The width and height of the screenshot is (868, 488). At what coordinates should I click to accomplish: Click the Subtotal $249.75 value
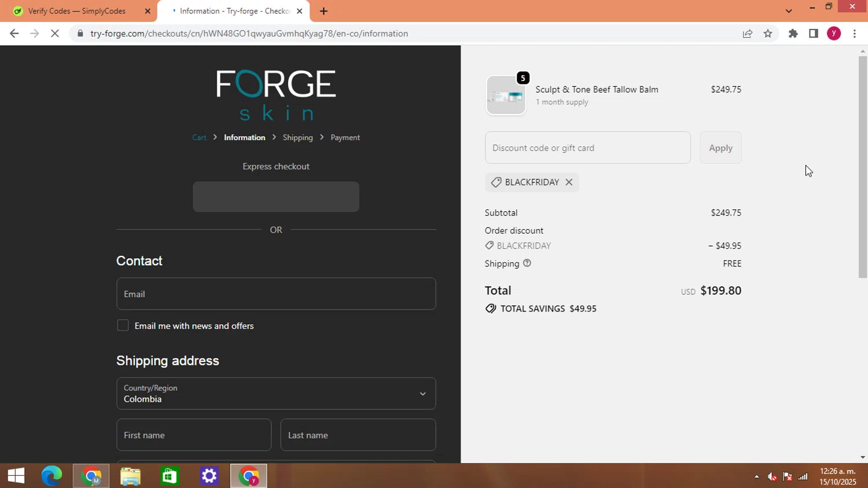(726, 212)
